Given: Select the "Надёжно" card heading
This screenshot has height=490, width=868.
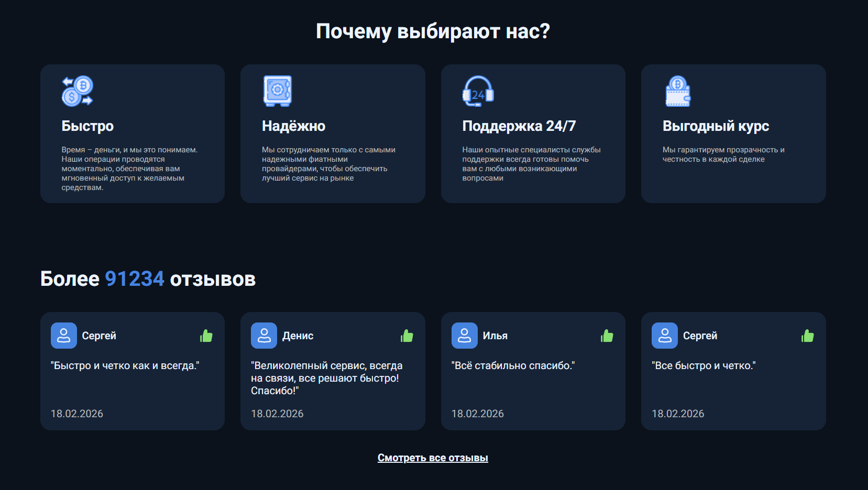Looking at the screenshot, I should pos(293,126).
